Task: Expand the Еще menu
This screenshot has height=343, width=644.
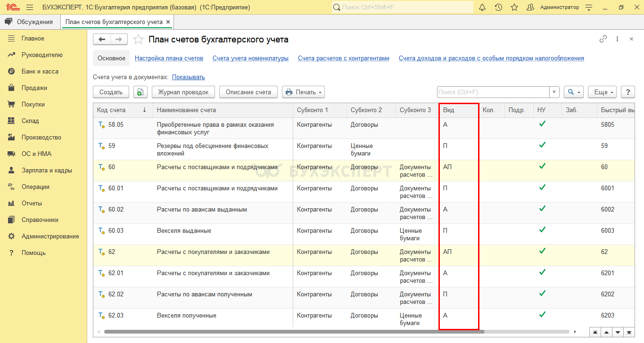Action: (602, 92)
